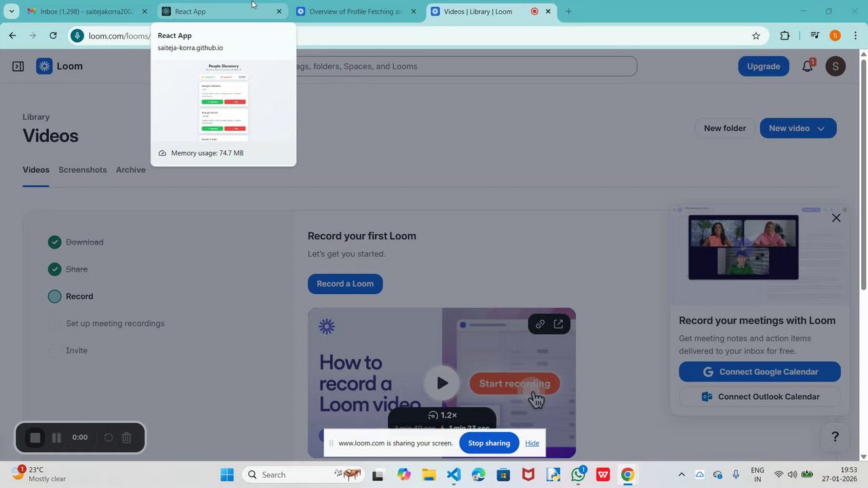Click the microphone icon in the address bar
The image size is (868, 488).
77,36
